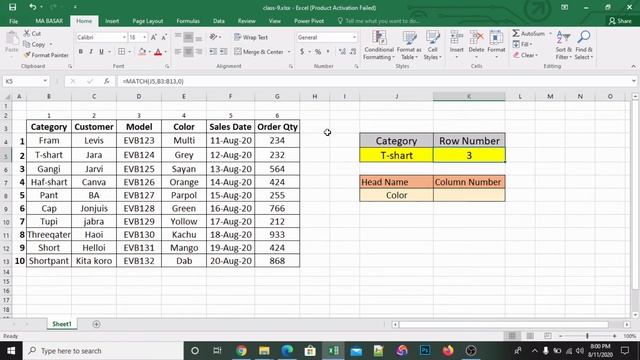Switch to Normal view in status bar
The height and width of the screenshot is (360, 640).
pyautogui.click(x=512, y=336)
